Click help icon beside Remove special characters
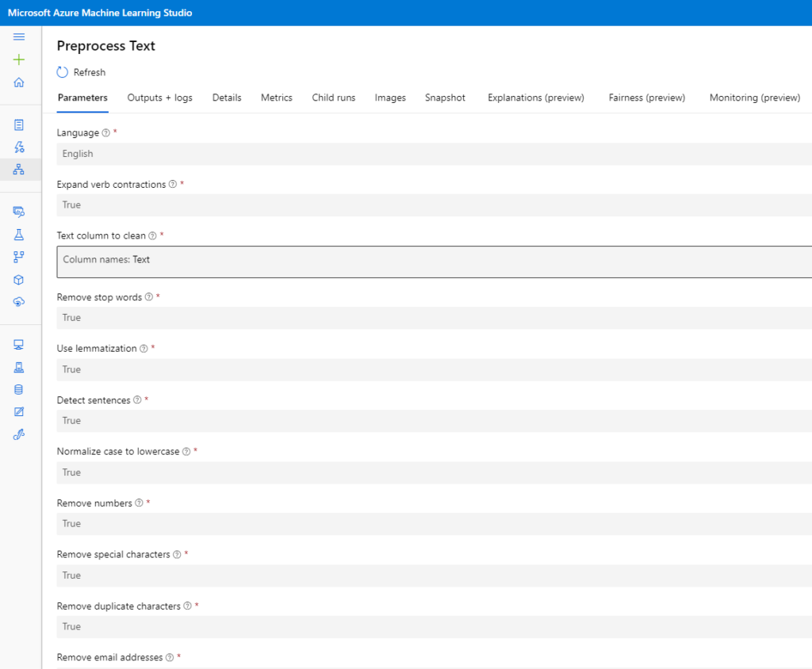812x669 pixels. pyautogui.click(x=177, y=555)
